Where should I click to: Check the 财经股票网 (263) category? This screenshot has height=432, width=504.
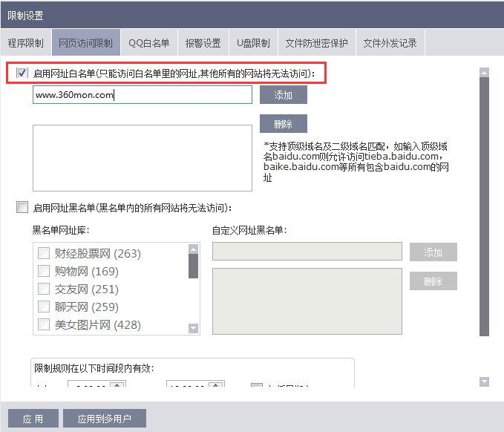coord(44,253)
